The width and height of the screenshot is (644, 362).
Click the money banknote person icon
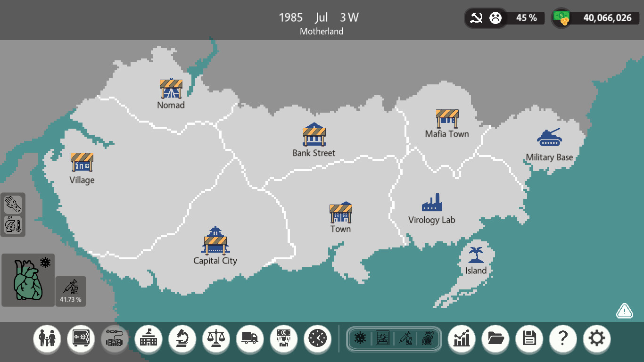pyautogui.click(x=284, y=338)
